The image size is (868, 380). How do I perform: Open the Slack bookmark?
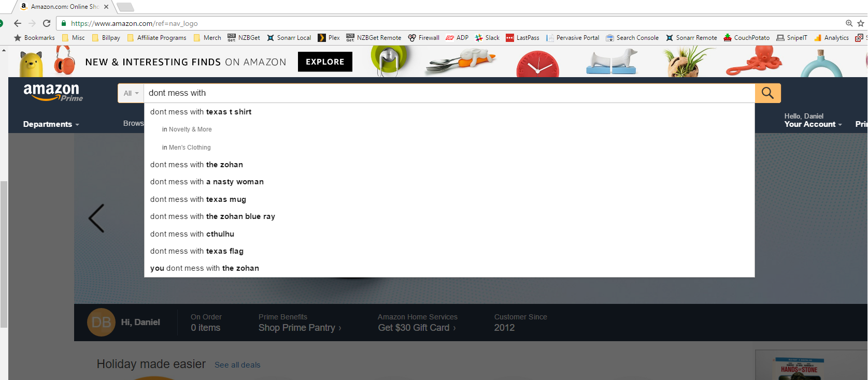click(x=487, y=38)
